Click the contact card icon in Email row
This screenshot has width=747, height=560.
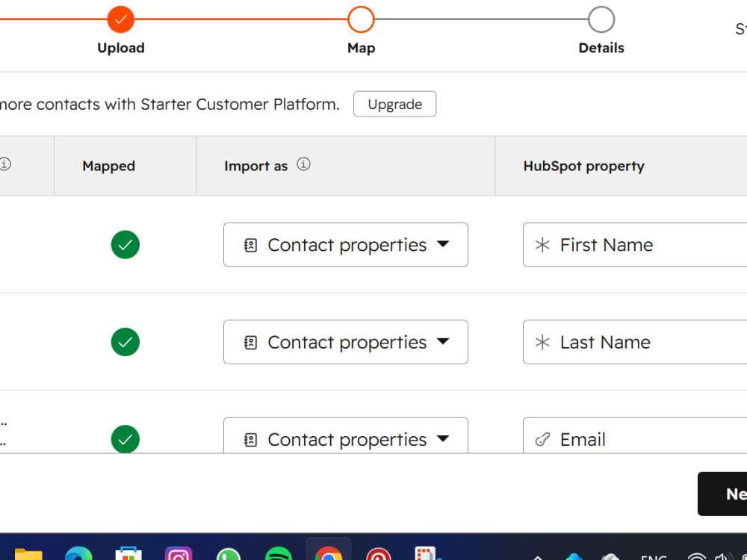click(x=250, y=440)
